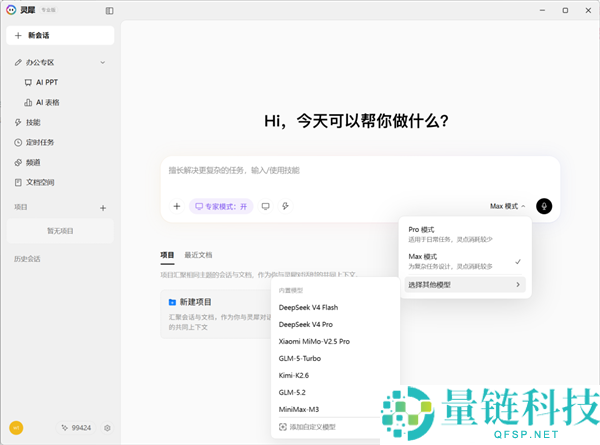Maximize the Lingxi window

pos(565,10)
